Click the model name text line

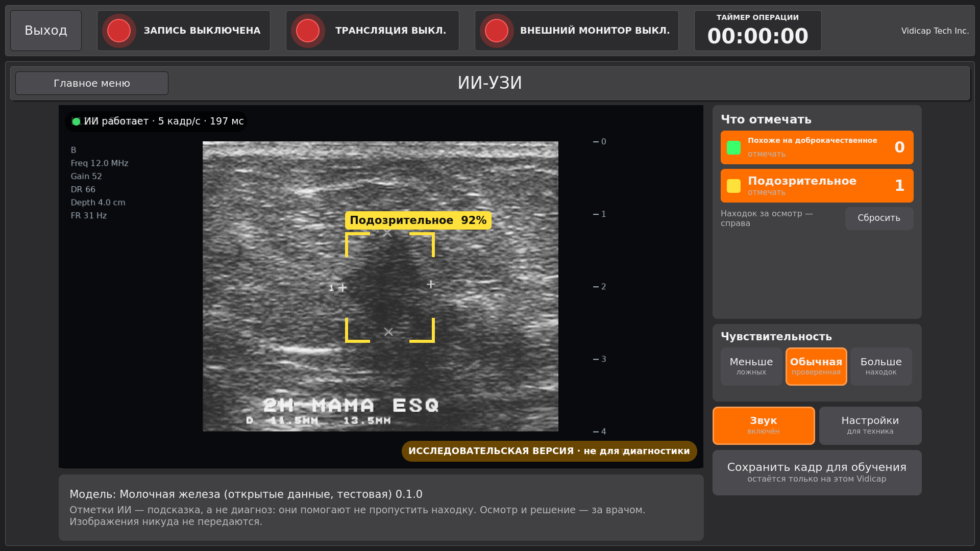point(246,494)
